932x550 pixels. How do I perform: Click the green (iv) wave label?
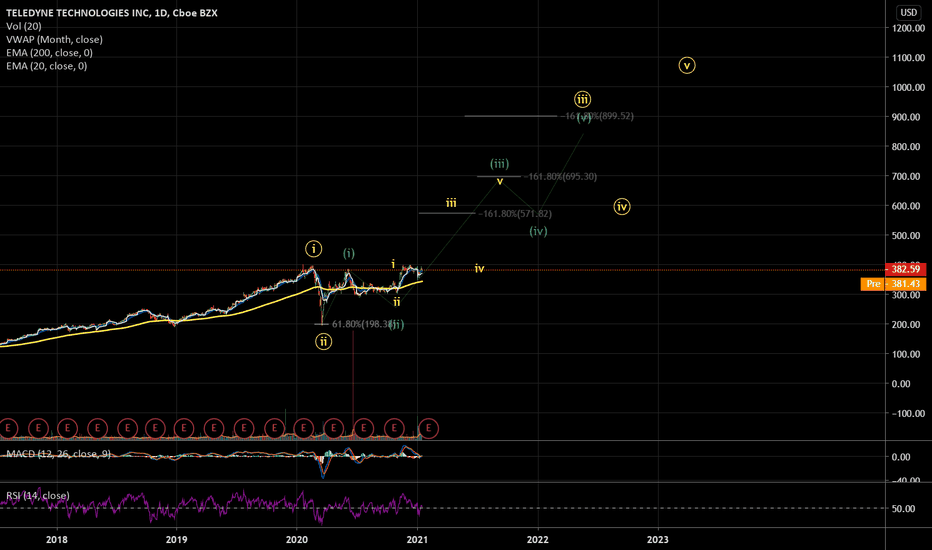pyautogui.click(x=539, y=231)
